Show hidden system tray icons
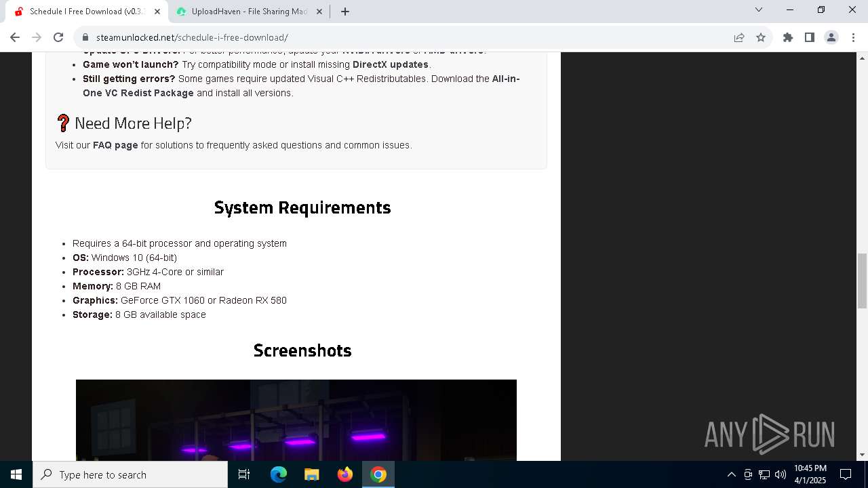The height and width of the screenshot is (488, 868). coord(731,474)
